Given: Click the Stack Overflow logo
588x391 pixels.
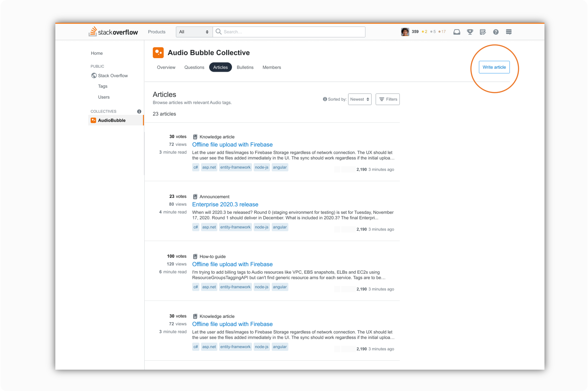Looking at the screenshot, I should point(113,32).
